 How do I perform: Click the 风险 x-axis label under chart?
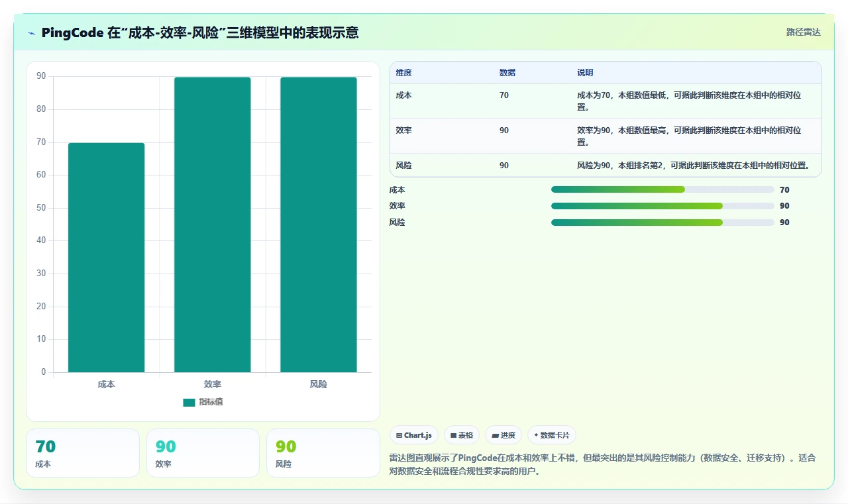319,384
